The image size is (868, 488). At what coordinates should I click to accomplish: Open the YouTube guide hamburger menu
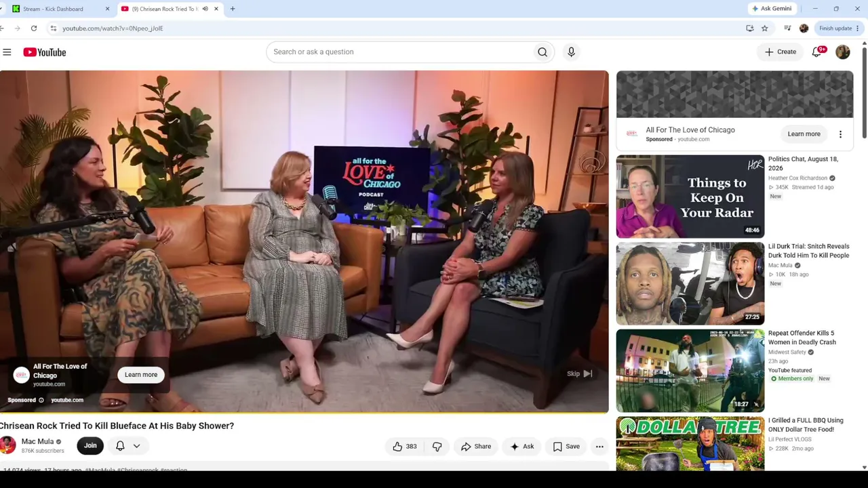coord(7,52)
